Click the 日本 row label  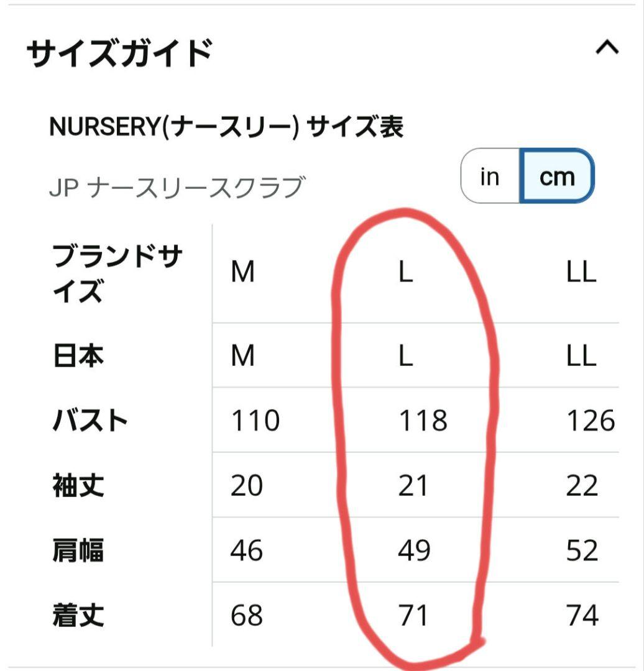(78, 355)
